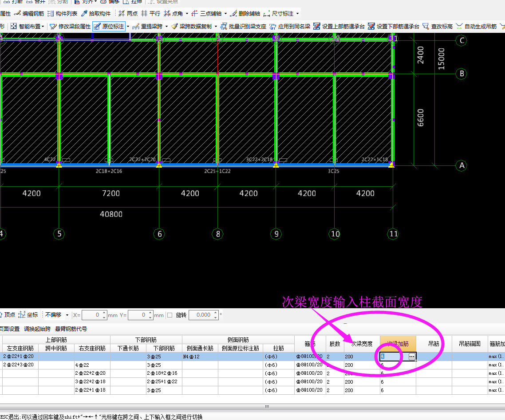Select cell 2⌀25+1⌀22 bottom rebar
This screenshot has height=420, width=505.
164,381
